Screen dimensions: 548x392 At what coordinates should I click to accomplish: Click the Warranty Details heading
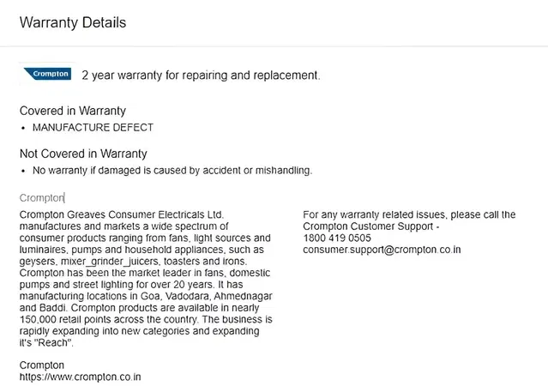tap(73, 22)
